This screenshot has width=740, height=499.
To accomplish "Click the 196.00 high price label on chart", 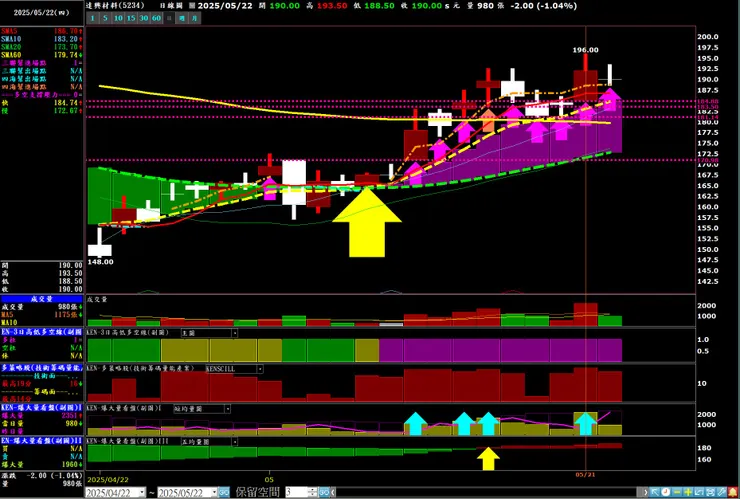I will point(586,50).
